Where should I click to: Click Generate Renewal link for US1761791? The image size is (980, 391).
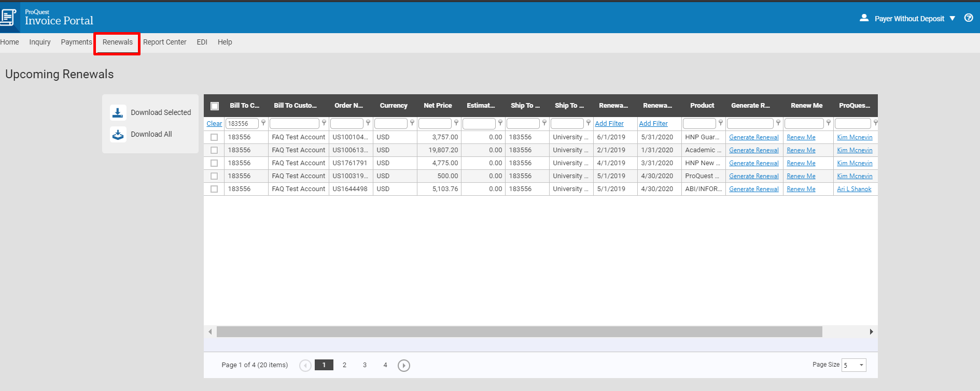click(x=754, y=163)
